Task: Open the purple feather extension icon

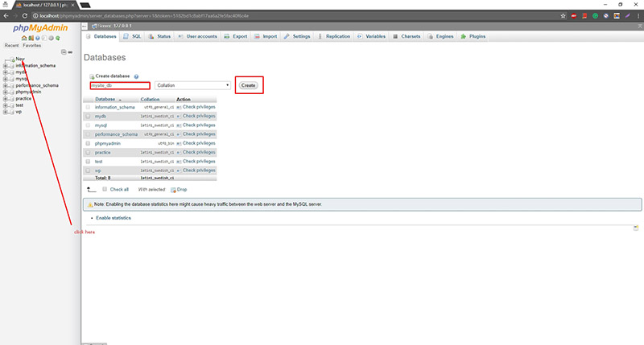Action: [x=628, y=16]
